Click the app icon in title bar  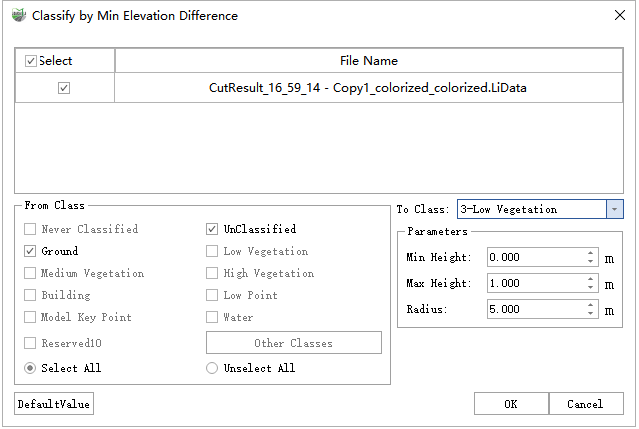18,16
